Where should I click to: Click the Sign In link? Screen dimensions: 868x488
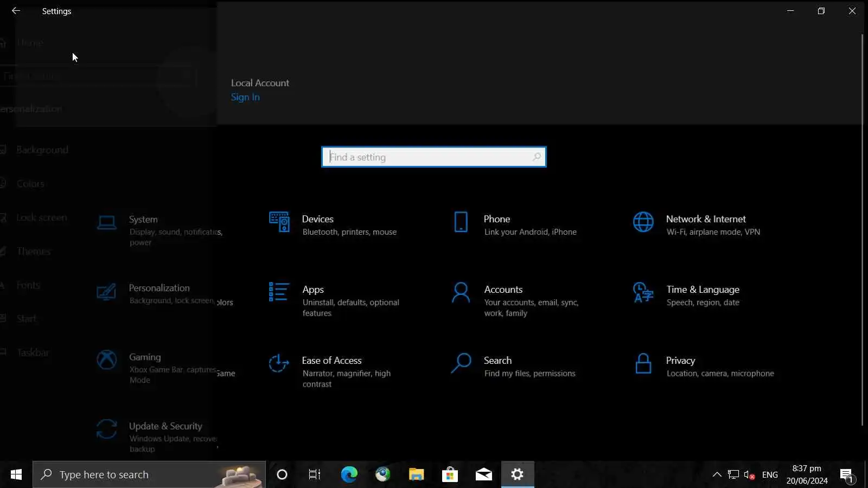click(x=245, y=97)
